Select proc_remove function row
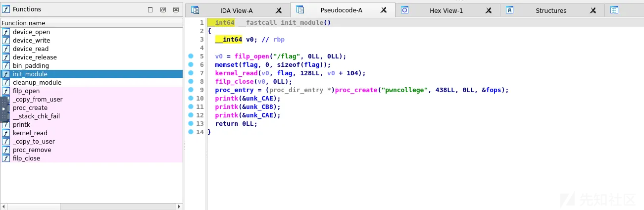This screenshot has height=210, width=644. (x=92, y=150)
